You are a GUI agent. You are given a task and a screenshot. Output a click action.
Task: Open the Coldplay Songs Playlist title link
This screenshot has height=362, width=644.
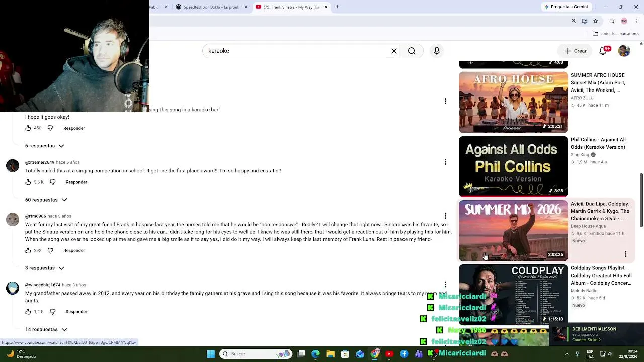(601, 276)
